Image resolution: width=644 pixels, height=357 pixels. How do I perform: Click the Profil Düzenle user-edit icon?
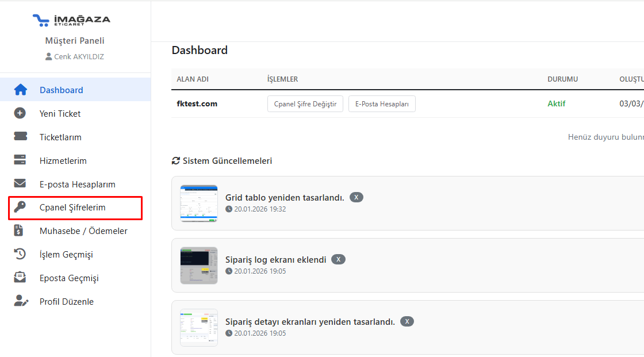(21, 301)
